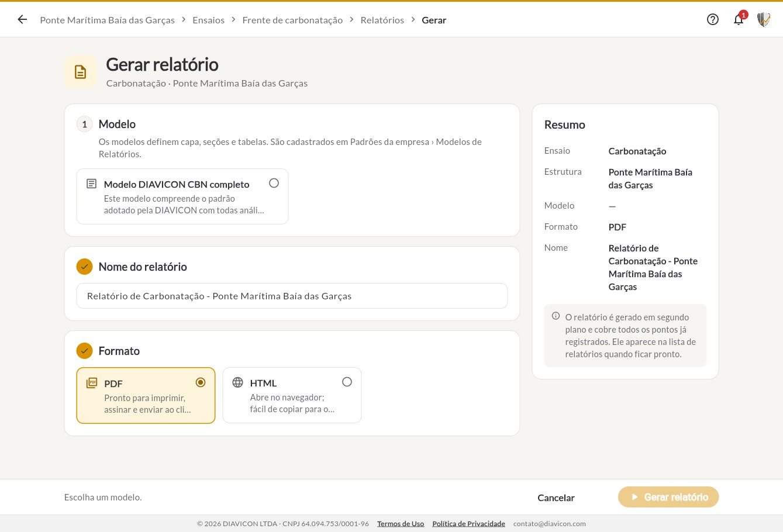Open the Política de Privacidade link
This screenshot has height=532, width=783.
(x=468, y=524)
